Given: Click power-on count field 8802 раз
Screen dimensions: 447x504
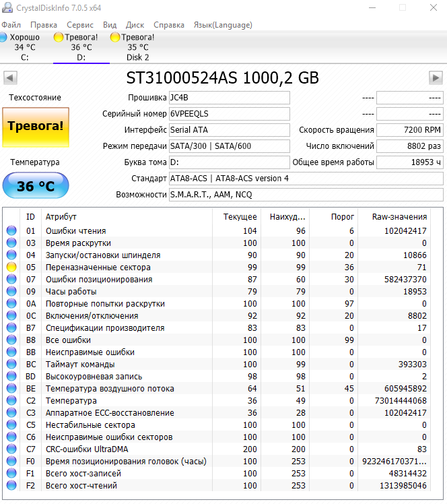Looking at the screenshot, I should click(410, 146).
